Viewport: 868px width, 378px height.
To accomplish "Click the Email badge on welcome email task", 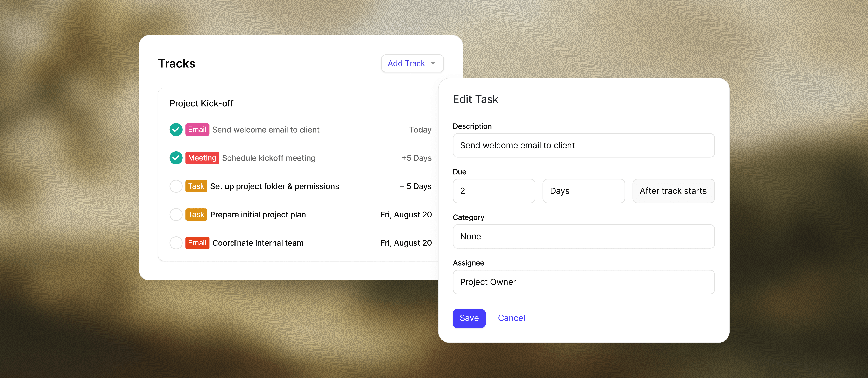I will (197, 129).
